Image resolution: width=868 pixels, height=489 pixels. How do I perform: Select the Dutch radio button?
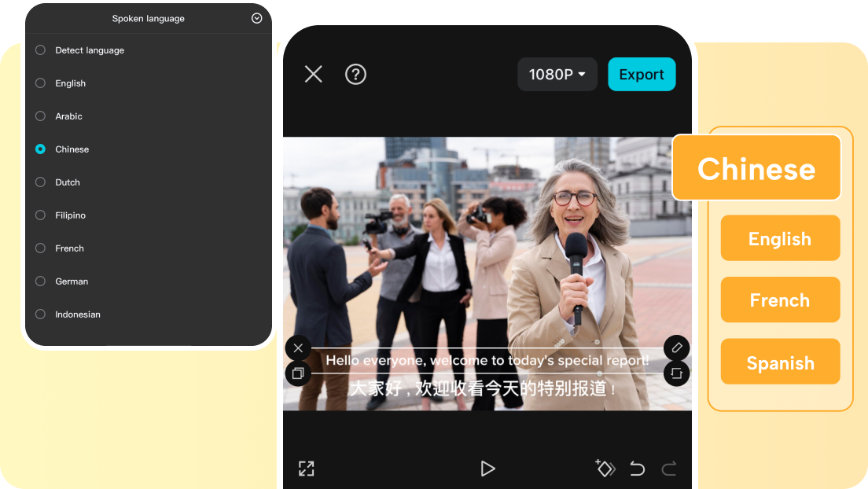click(40, 182)
